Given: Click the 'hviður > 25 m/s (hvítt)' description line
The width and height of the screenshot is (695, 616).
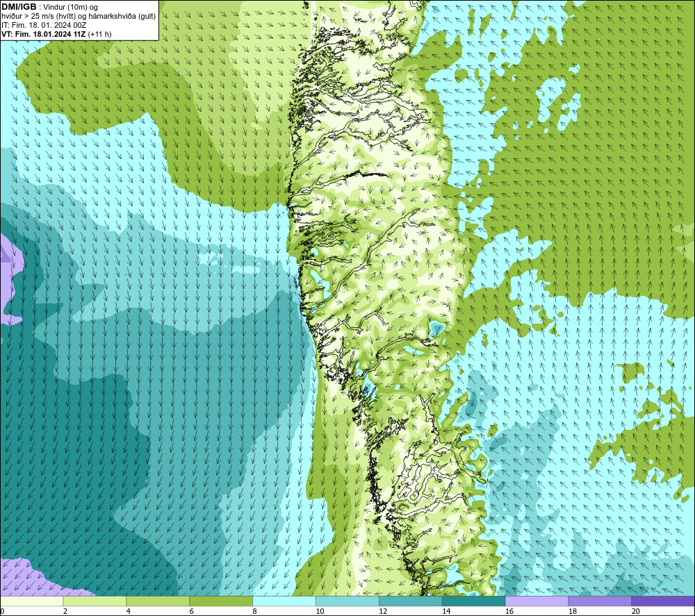Looking at the screenshot, I should [79, 17].
